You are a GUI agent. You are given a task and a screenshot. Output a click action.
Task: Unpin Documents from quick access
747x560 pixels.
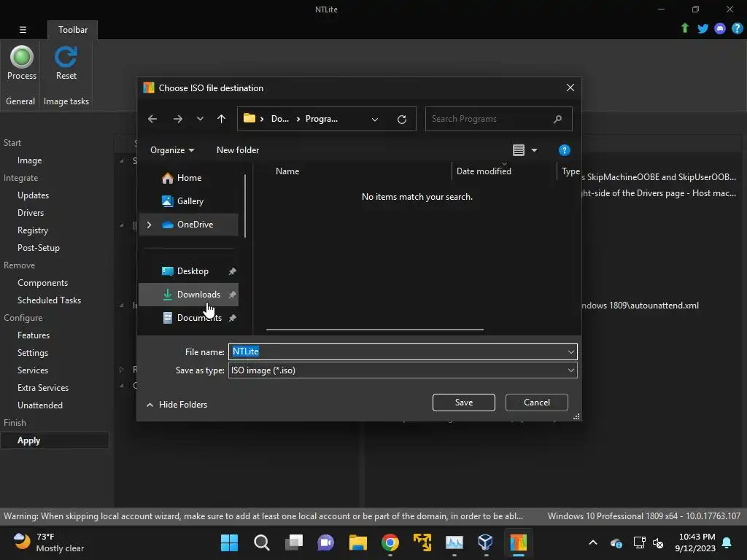[232, 318]
